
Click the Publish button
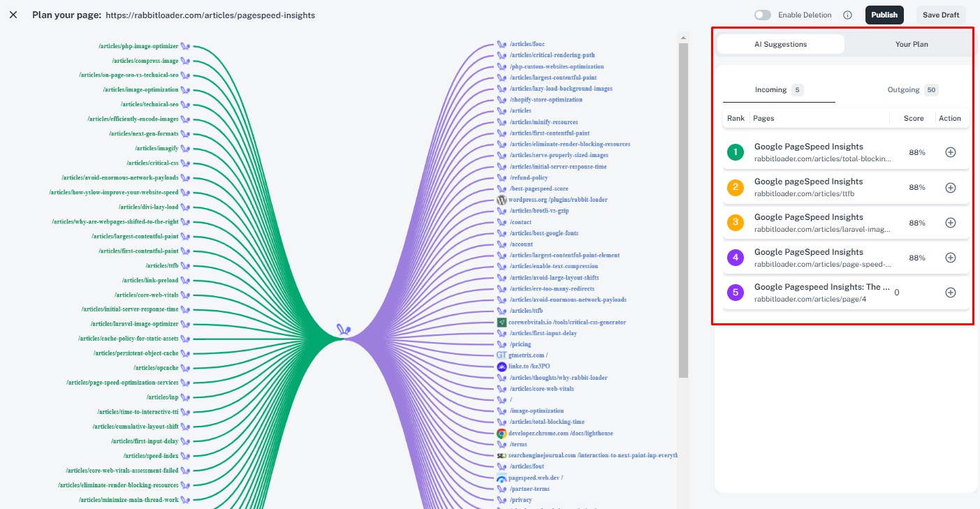pos(884,15)
